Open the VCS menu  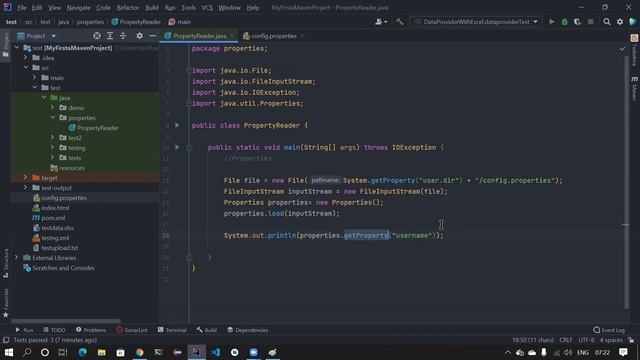[x=207, y=8]
